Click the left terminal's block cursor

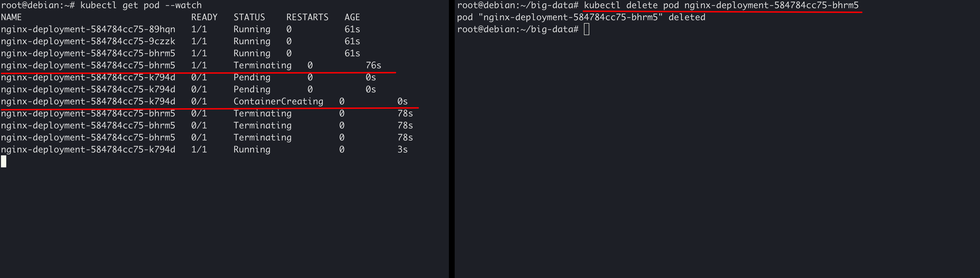click(x=4, y=161)
